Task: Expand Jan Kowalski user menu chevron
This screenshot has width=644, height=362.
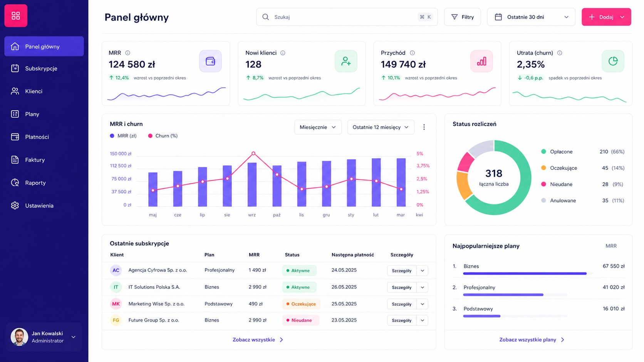Action: point(74,337)
